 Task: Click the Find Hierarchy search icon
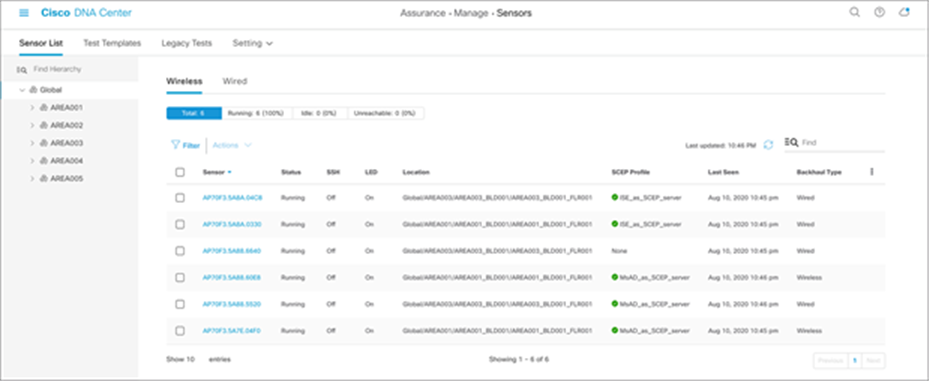tap(22, 69)
